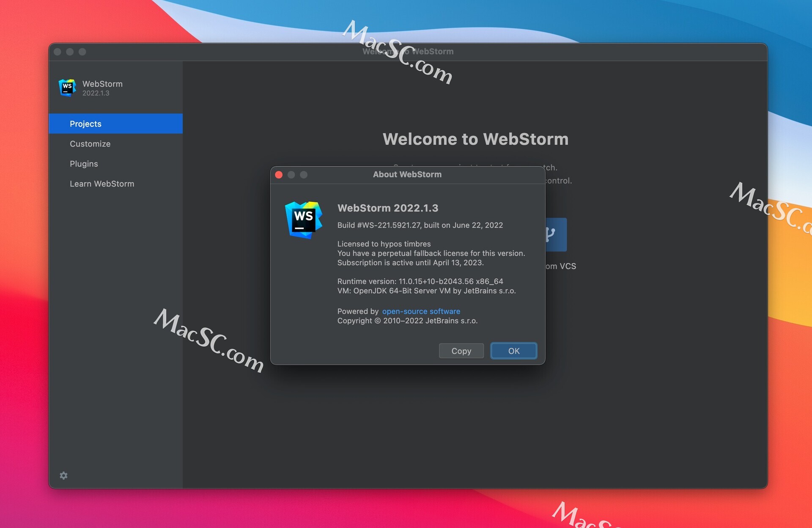The height and width of the screenshot is (528, 812).
Task: Click the WebStorm logo in the sidebar
Action: coord(67,88)
